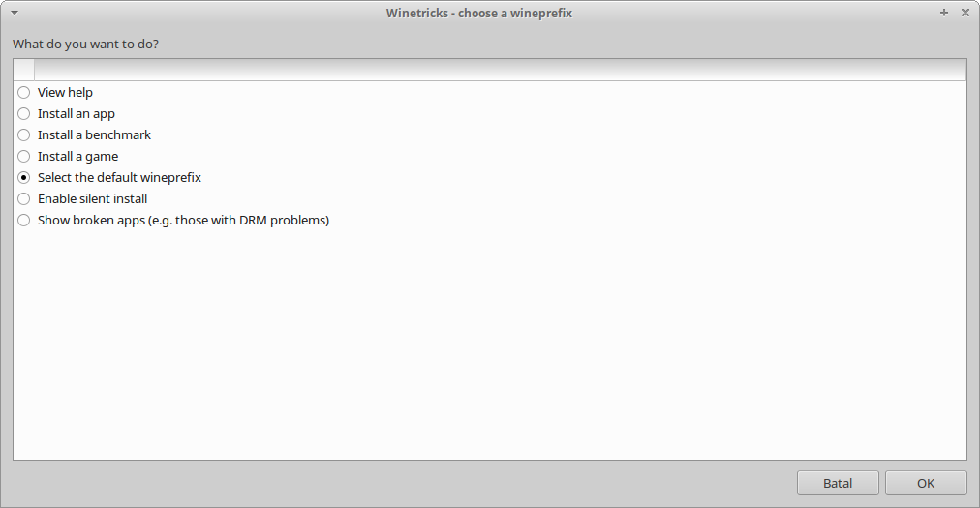Select the View help radio button
The image size is (980, 508).
[24, 93]
